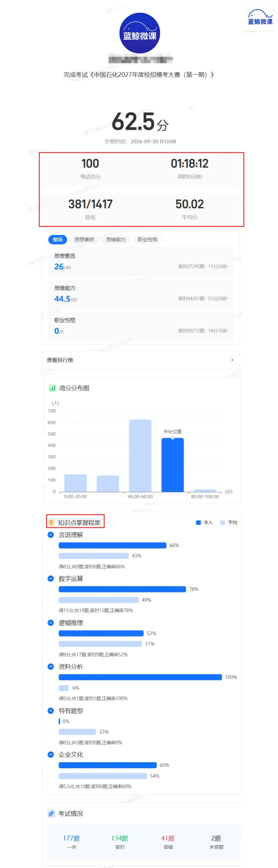This screenshot has height=868, width=278.
Task: Click the 思想素质 score card 26/40
Action: coord(141,262)
